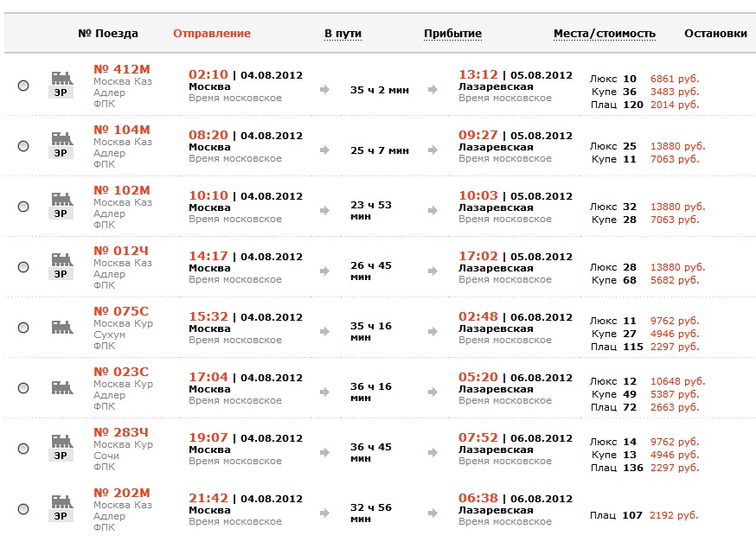Click the train icon for train 023С
This screenshot has height=542, width=756.
coord(61,387)
